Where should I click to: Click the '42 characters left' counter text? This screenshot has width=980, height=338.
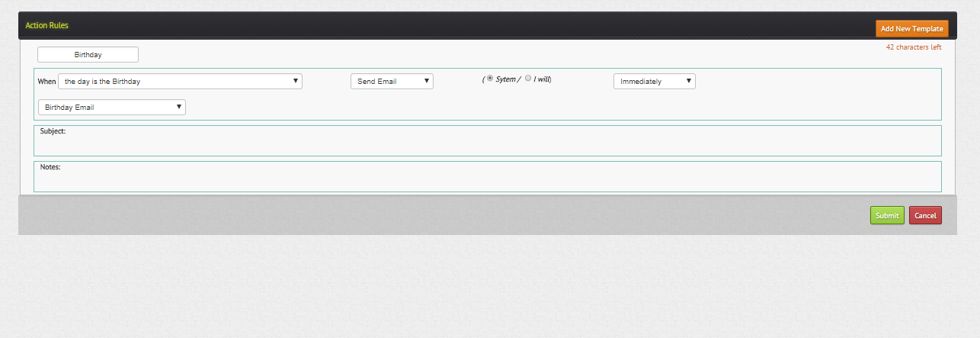[x=913, y=47]
